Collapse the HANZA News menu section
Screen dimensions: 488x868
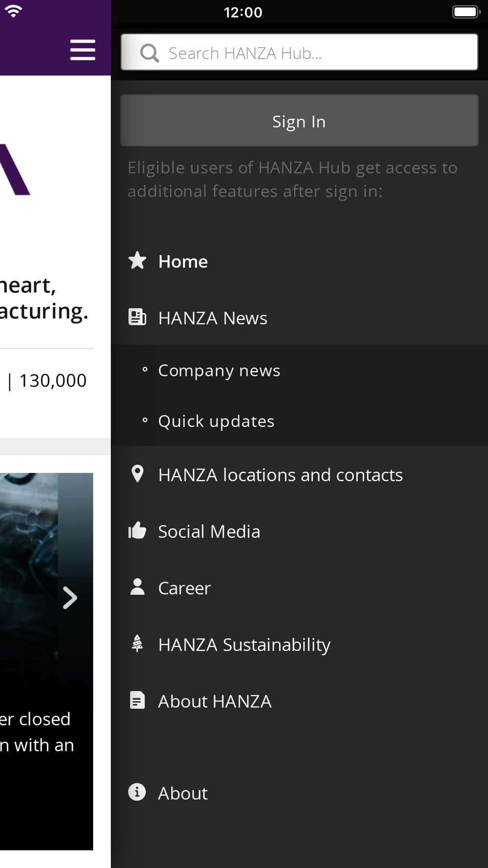(213, 318)
